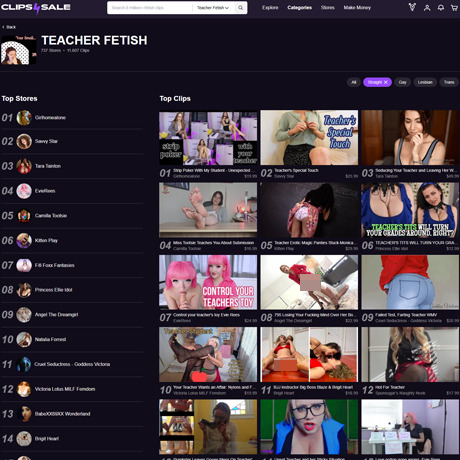Open the EveRees store link
Viewport: 460px width, 460px height.
(x=45, y=191)
